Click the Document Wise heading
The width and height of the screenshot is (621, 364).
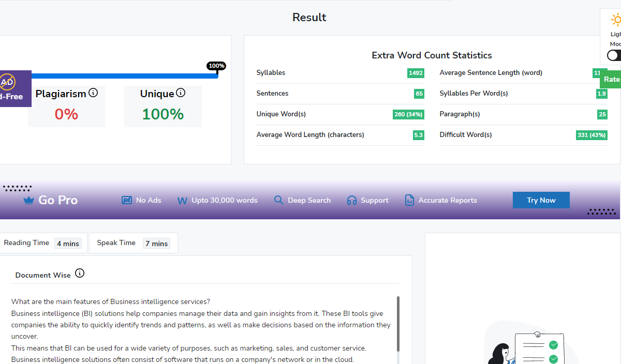point(43,275)
